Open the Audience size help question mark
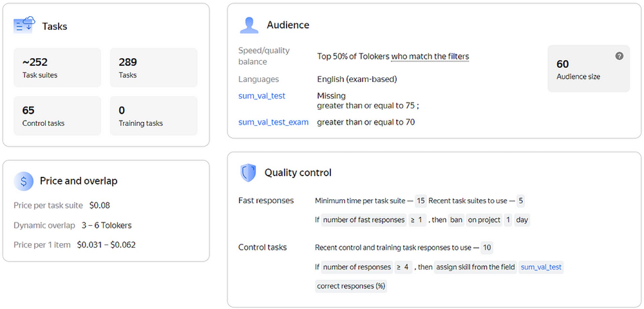The image size is (644, 309). tap(619, 56)
